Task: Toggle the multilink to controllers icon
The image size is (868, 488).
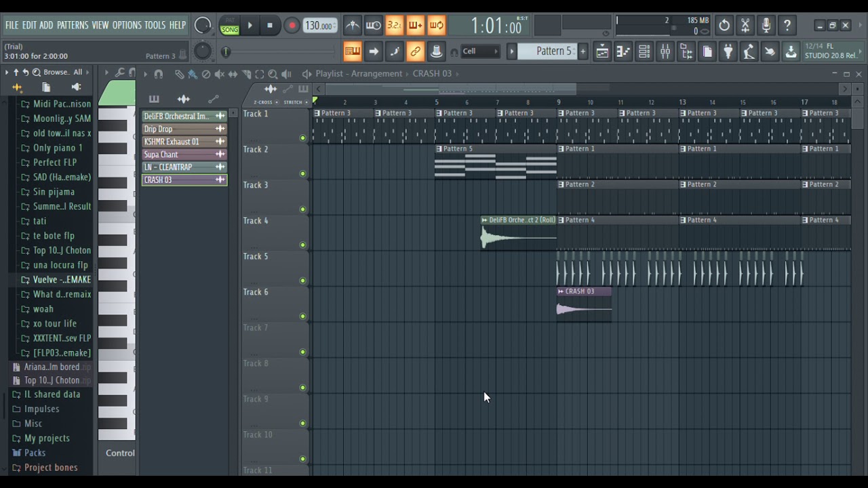Action: [x=415, y=52]
